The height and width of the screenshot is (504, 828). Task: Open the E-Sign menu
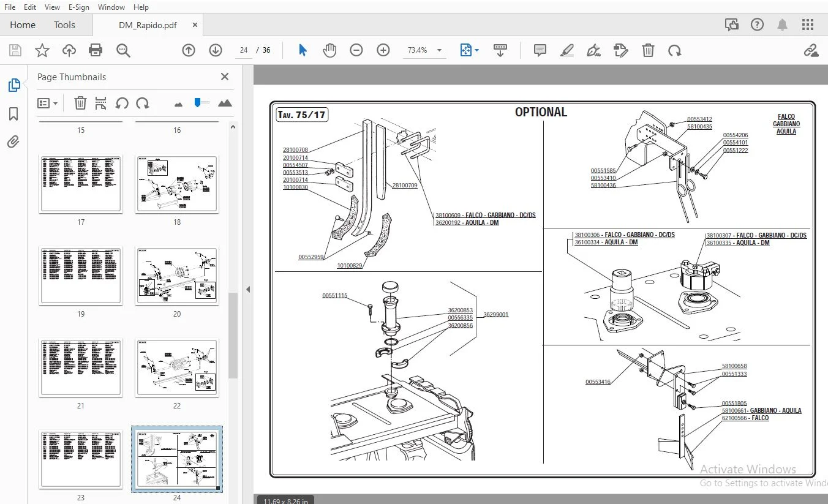[x=79, y=7]
